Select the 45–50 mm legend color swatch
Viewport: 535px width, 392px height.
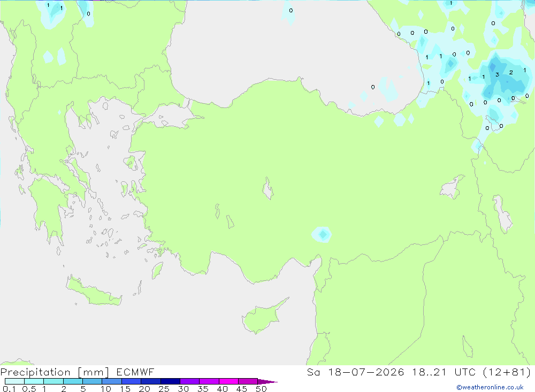pos(248,381)
